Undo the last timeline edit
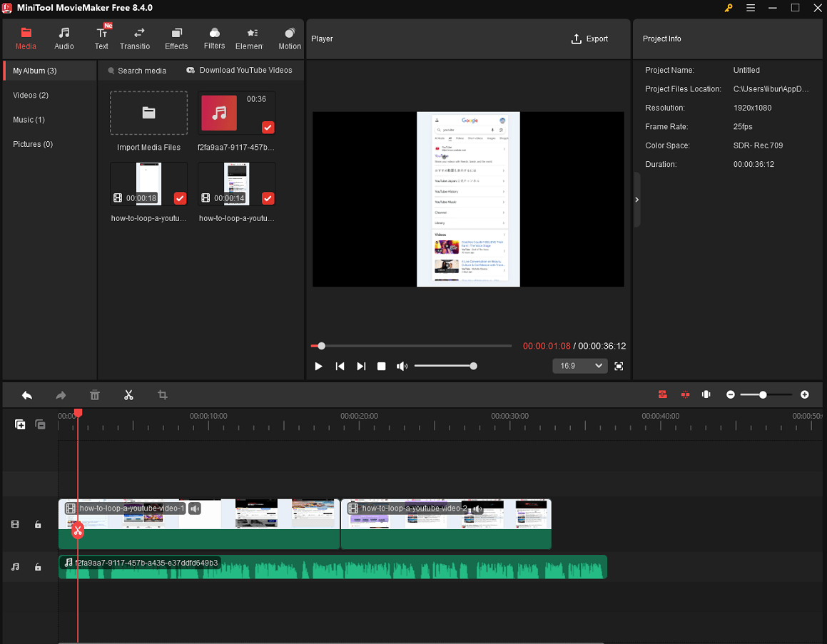 coord(27,394)
